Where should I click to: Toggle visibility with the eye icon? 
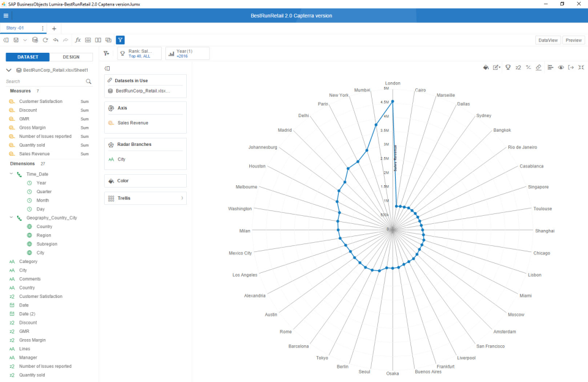click(561, 68)
